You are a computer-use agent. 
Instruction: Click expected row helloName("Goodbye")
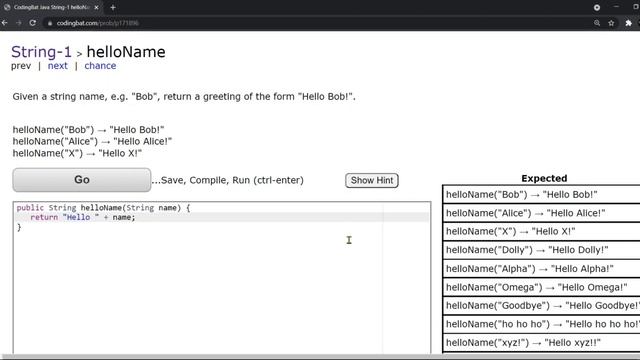click(541, 305)
